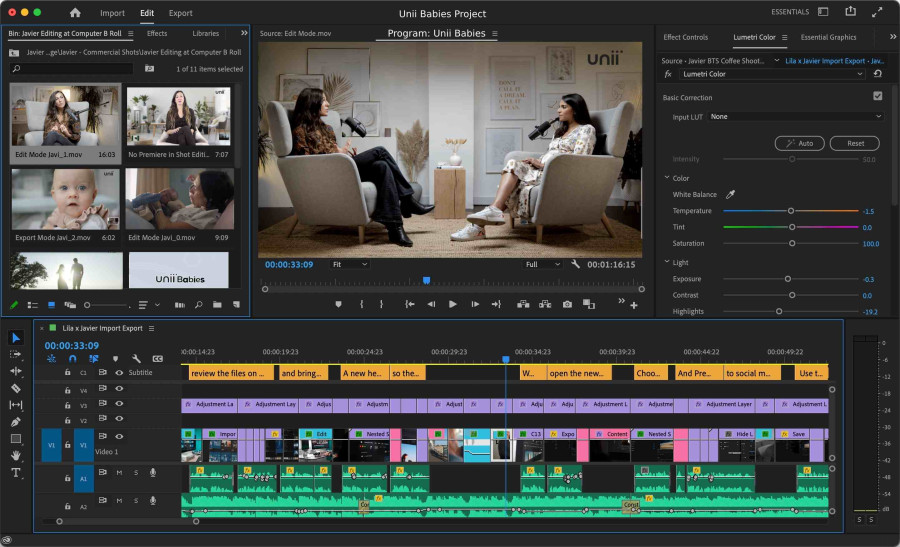Image resolution: width=900 pixels, height=547 pixels.
Task: Adjust the Temperature slider
Action: coord(791,211)
